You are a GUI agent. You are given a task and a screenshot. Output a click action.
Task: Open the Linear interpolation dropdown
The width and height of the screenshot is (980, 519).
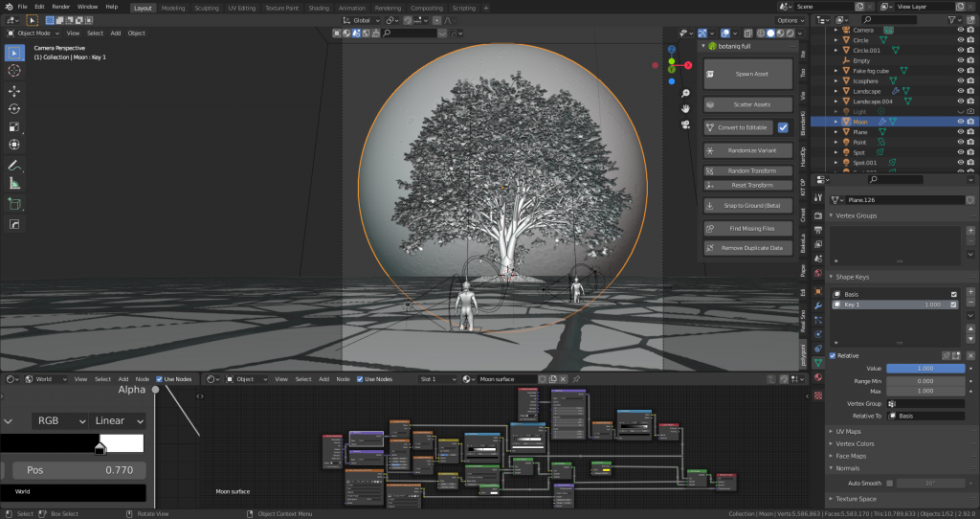tap(119, 420)
